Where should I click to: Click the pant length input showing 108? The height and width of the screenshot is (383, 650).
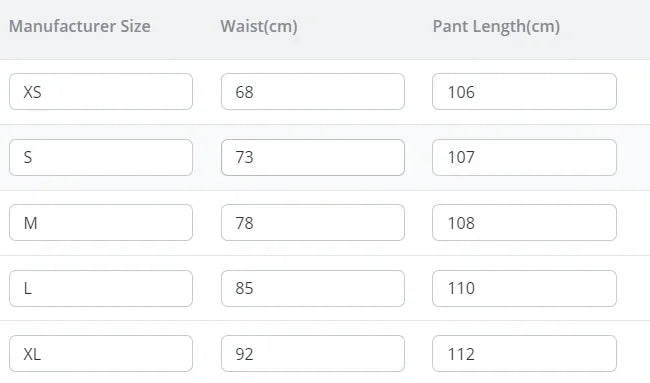pyautogui.click(x=524, y=223)
